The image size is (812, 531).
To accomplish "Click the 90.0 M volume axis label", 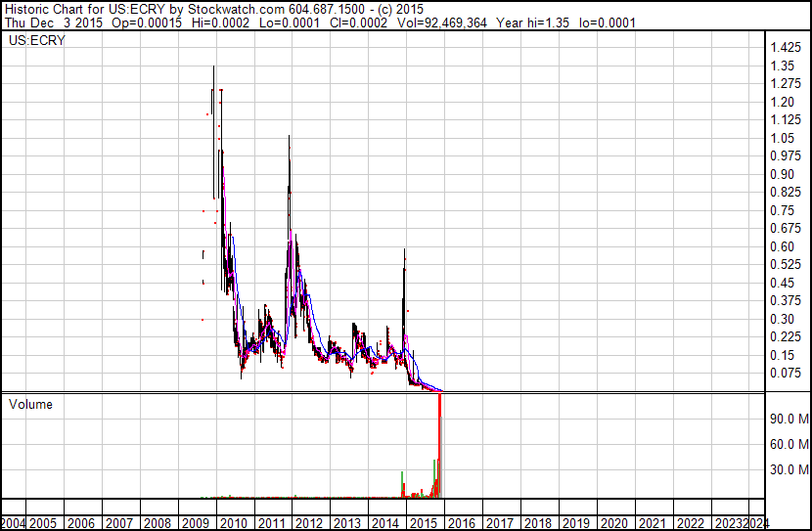I will click(x=789, y=419).
